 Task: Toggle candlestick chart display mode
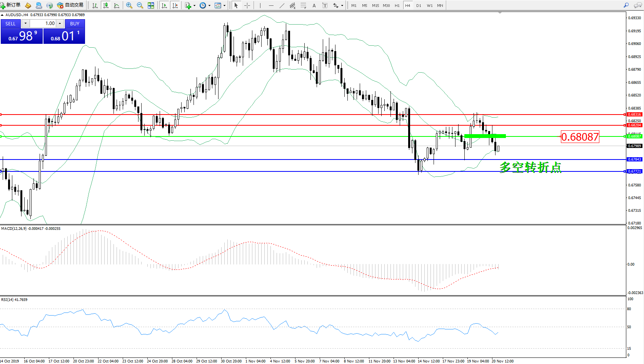coord(106,5)
